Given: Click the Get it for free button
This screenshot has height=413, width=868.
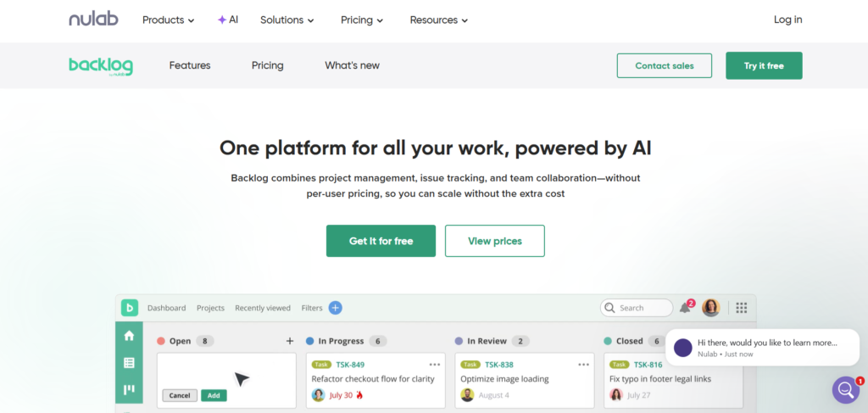Looking at the screenshot, I should pos(381,241).
